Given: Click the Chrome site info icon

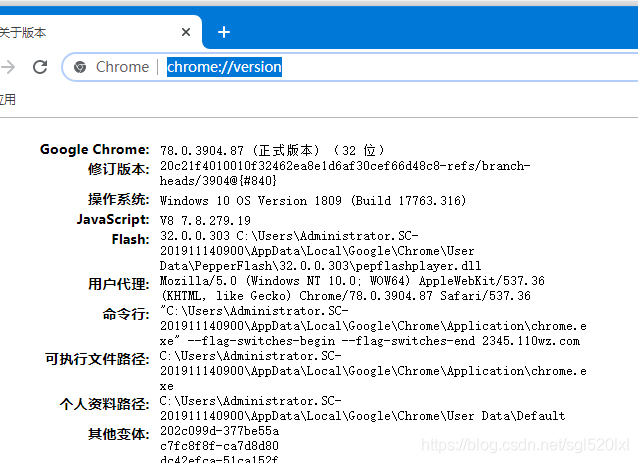Looking at the screenshot, I should click(80, 67).
